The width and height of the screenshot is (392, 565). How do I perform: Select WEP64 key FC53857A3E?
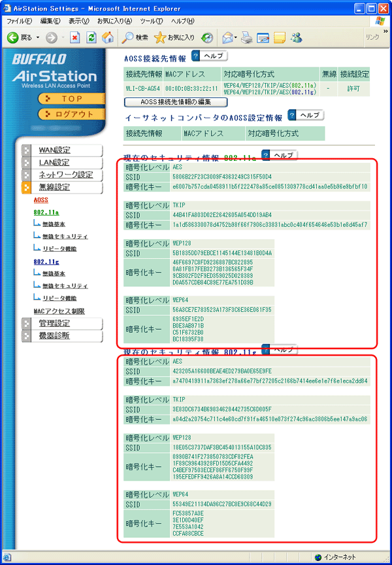188,513
